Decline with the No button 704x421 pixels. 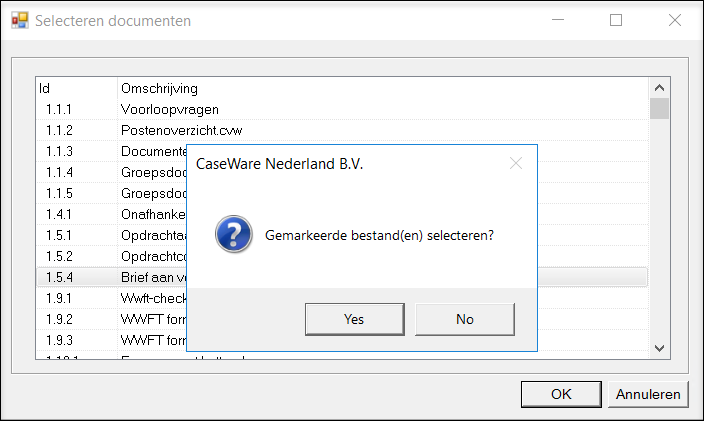[x=465, y=319]
